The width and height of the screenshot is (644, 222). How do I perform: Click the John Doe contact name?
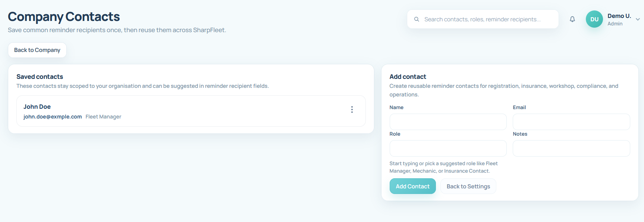[37, 107]
